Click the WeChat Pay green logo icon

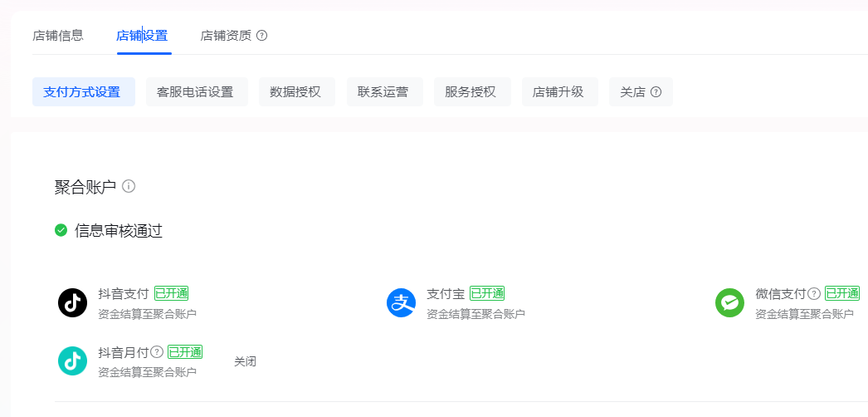(x=729, y=303)
